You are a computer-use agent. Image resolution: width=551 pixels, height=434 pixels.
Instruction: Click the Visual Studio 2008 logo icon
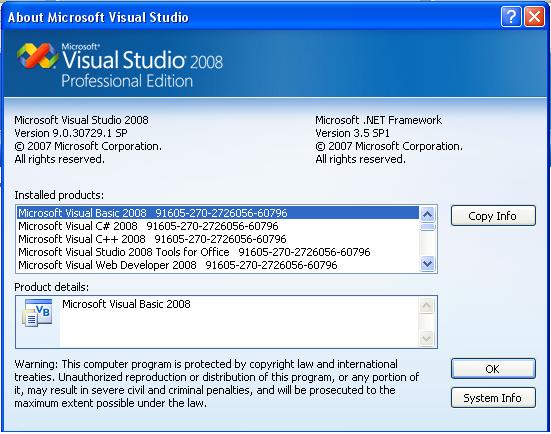coord(37,55)
